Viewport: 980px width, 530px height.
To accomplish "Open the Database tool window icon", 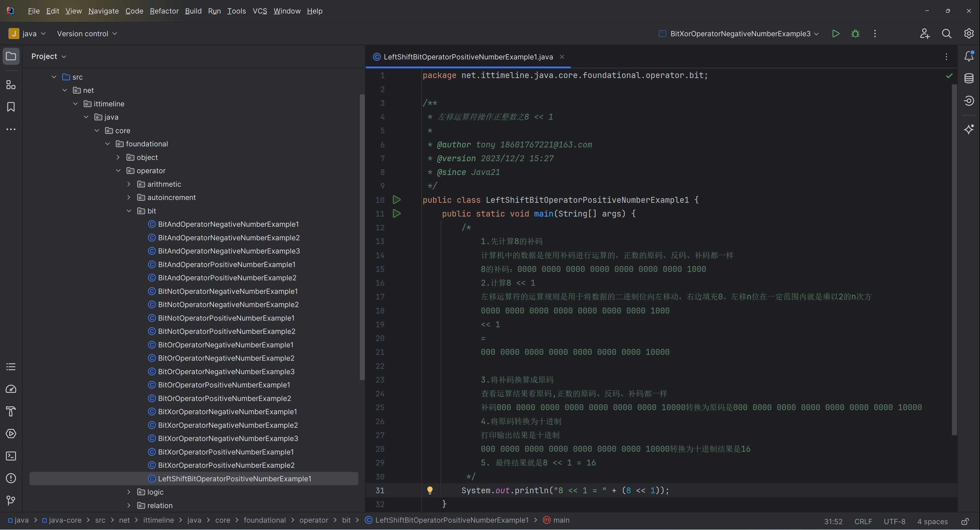I will pyautogui.click(x=969, y=78).
